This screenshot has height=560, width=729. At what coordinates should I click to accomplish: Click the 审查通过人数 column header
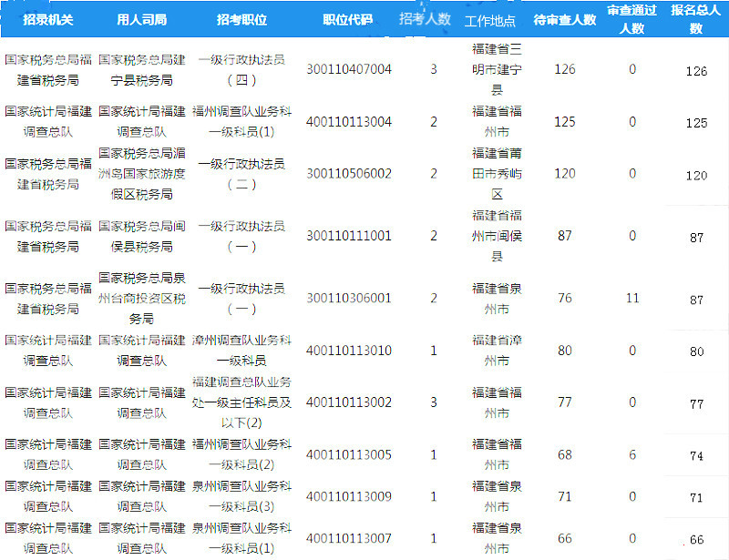[631, 19]
